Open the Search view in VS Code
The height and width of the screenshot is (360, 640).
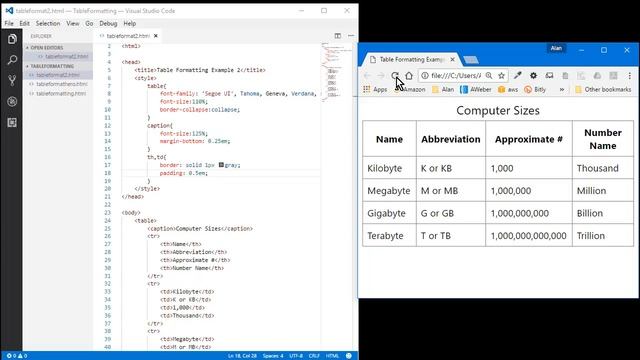[12, 60]
